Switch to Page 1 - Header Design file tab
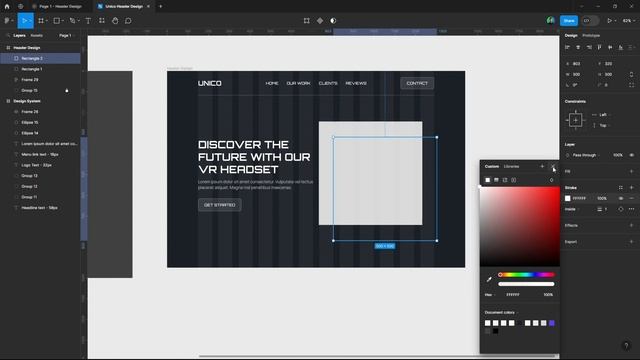The image size is (640, 360). (x=60, y=7)
